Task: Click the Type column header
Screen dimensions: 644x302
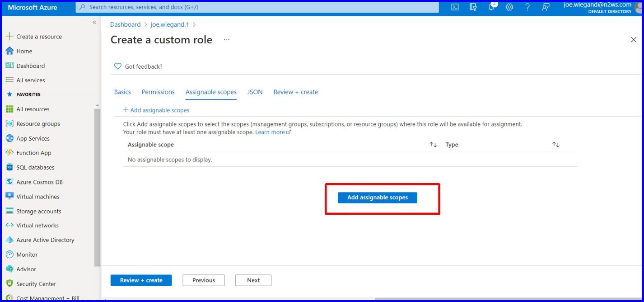Action: coord(452,145)
